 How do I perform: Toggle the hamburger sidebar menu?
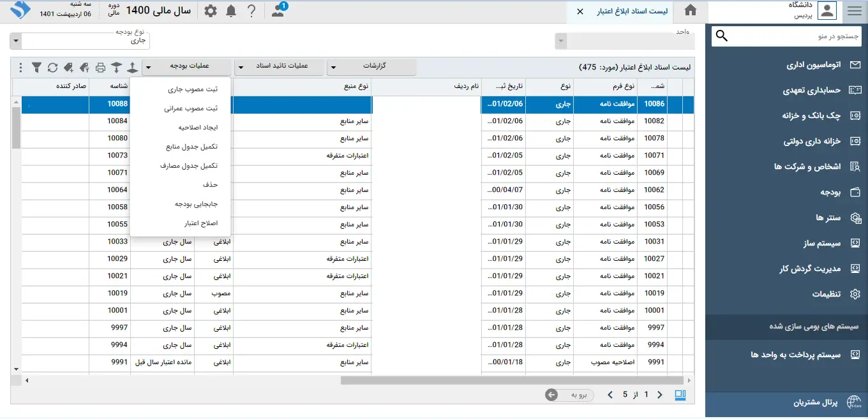click(854, 11)
